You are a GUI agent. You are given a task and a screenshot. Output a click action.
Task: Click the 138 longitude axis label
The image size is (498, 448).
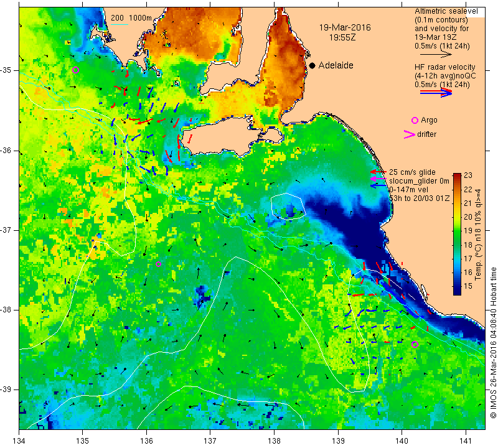[274, 441]
